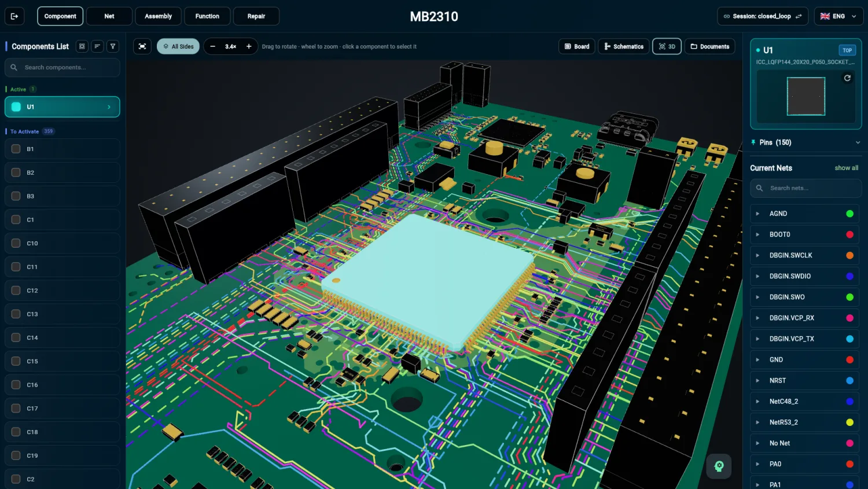Click the rotate icon in U1 preview

click(847, 78)
